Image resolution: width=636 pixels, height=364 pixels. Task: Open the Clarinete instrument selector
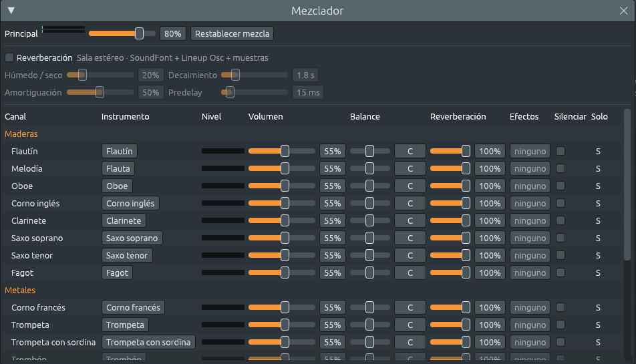point(124,221)
